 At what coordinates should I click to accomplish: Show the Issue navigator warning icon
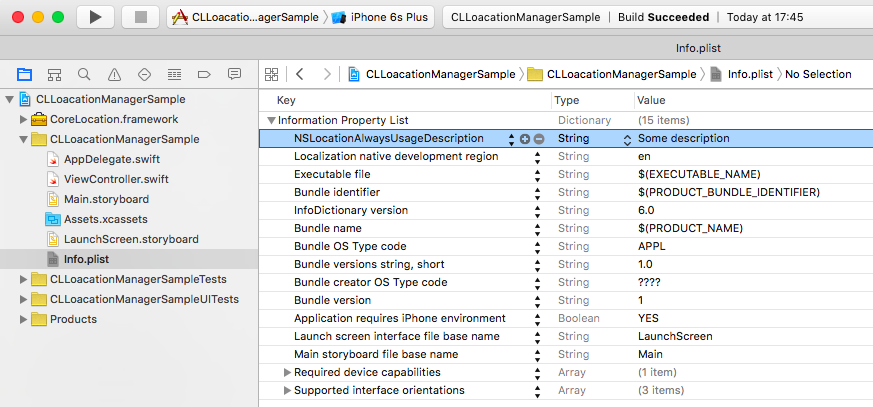tap(114, 75)
